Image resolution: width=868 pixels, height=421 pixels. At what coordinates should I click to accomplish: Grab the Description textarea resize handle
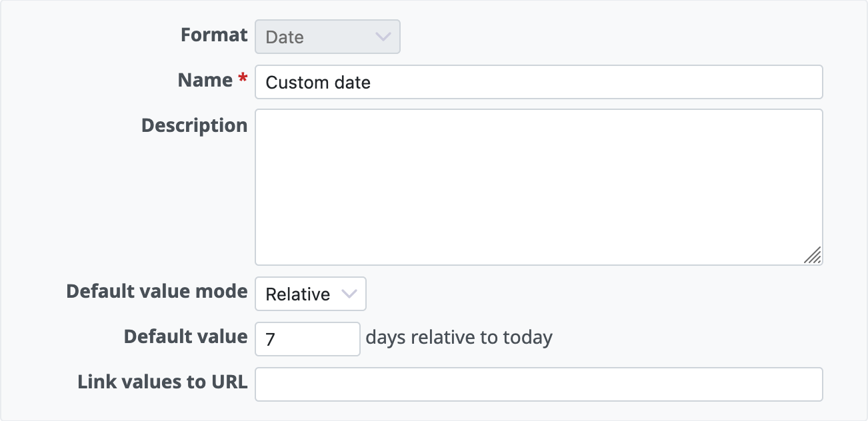813,255
